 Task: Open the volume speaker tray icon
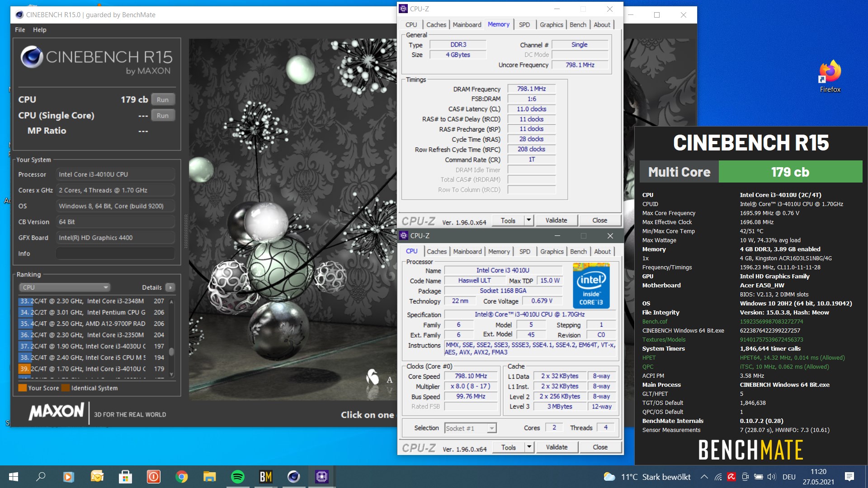point(771,477)
